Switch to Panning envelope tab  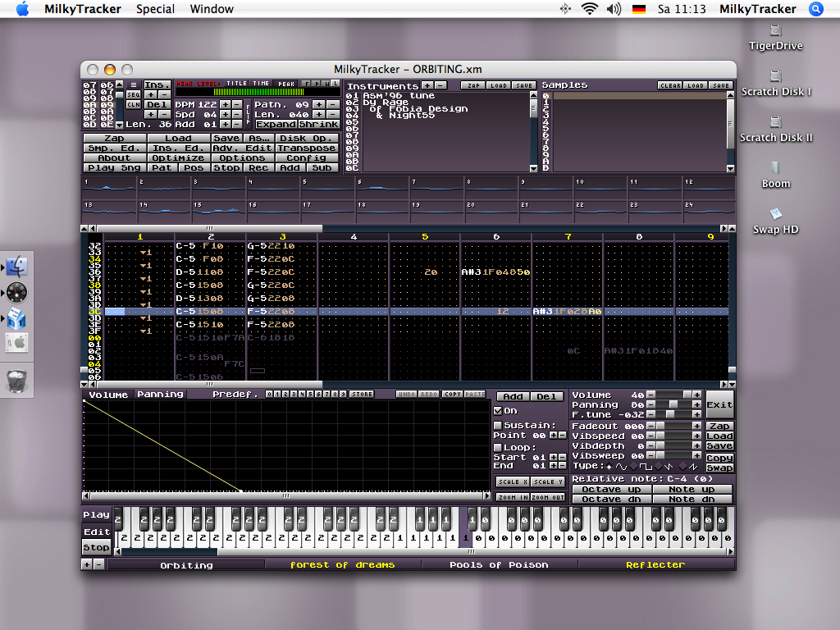160,395
